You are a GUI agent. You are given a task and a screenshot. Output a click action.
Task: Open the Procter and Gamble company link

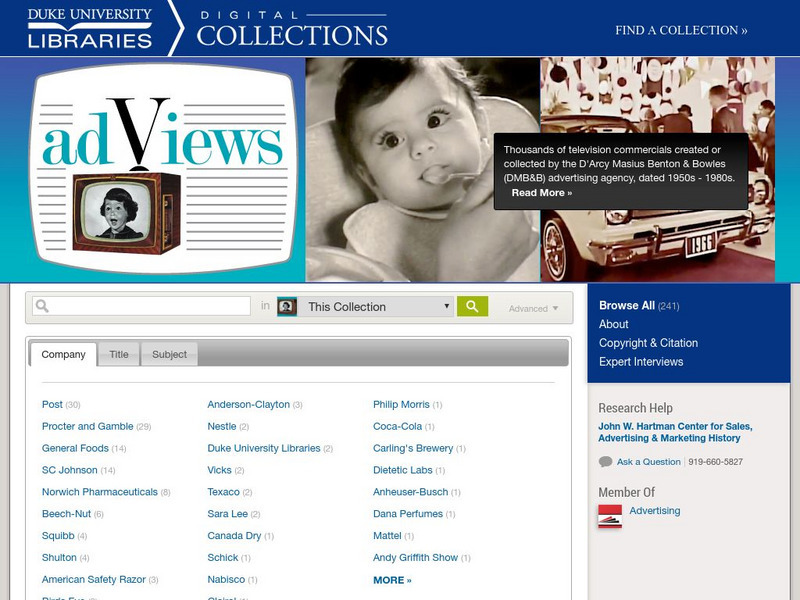click(x=87, y=426)
